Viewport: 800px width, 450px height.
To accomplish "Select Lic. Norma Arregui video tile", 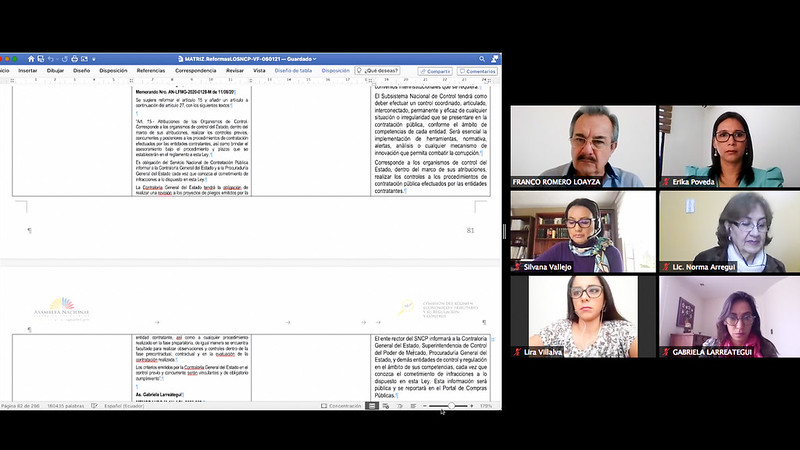I will click(730, 232).
